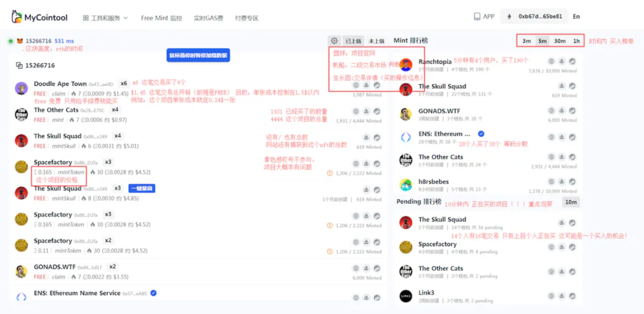Open chart icon on Skull Squad x4 feed row
Image resolution: width=644 pixels, height=314 pixels.
(377, 137)
